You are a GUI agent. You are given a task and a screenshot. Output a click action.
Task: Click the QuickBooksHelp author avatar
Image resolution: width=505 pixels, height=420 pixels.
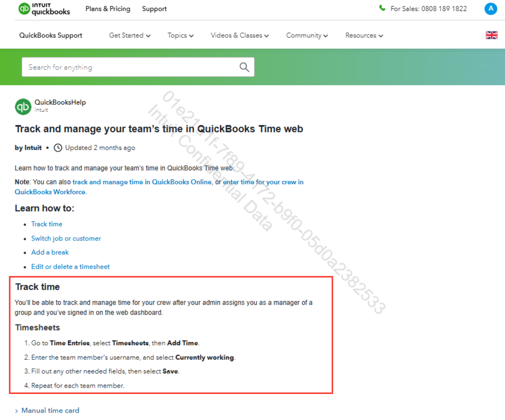pos(23,107)
